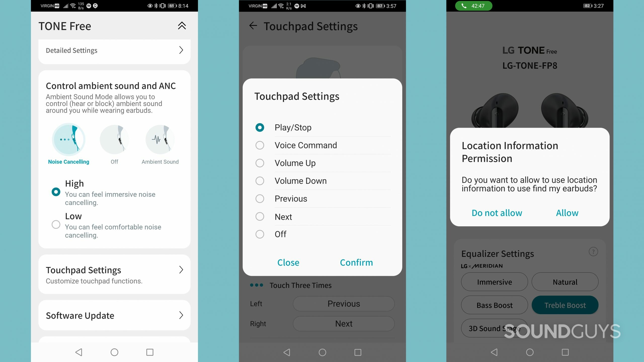Select Volume Up touchpad option
Image resolution: width=644 pixels, height=362 pixels.
(x=260, y=163)
